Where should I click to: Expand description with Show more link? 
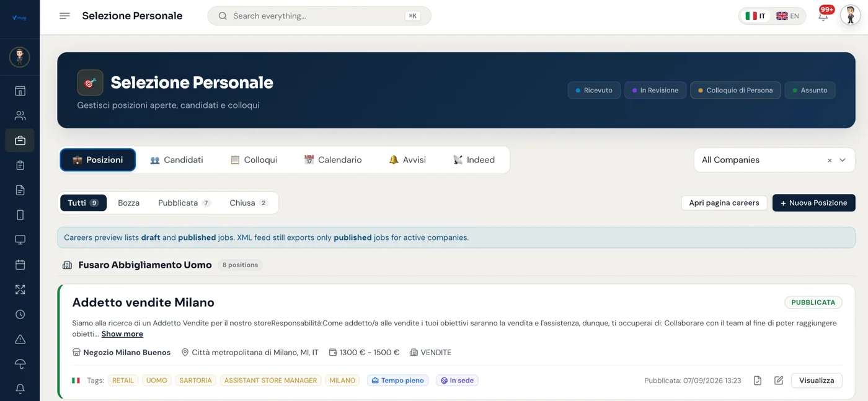pos(122,334)
